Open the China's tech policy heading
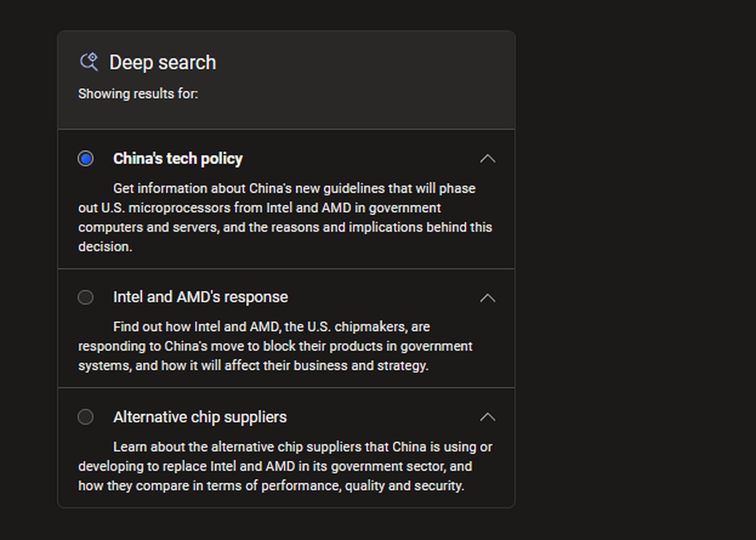Screen dimensions: 756x540 [x=178, y=159]
